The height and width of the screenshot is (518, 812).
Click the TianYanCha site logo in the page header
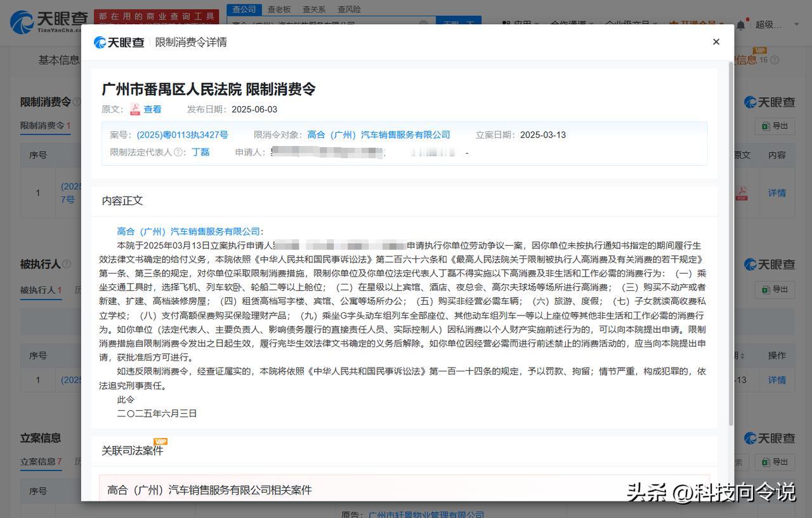point(49,22)
